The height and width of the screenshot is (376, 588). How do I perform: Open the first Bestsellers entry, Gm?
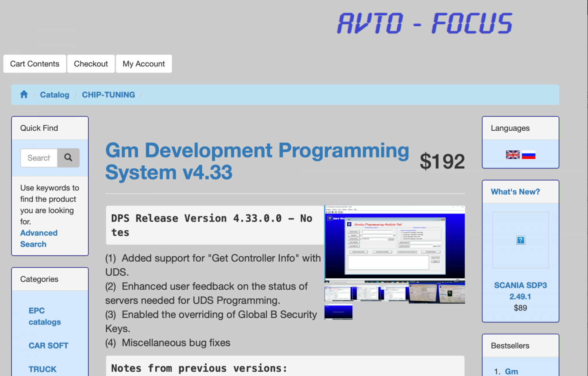(x=511, y=371)
